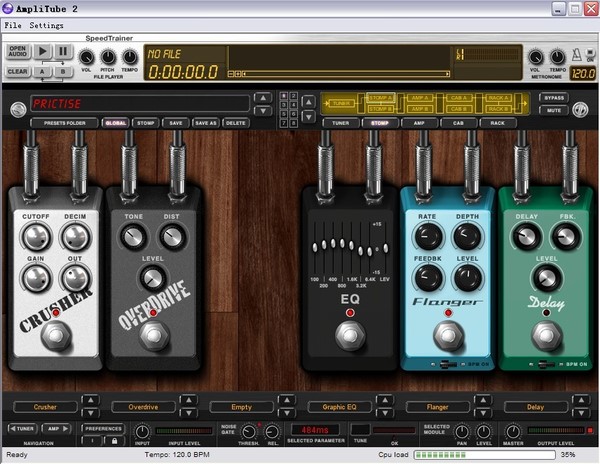Click the Overdrive TONE knob
The width and height of the screenshot is (600, 464).
point(133,237)
